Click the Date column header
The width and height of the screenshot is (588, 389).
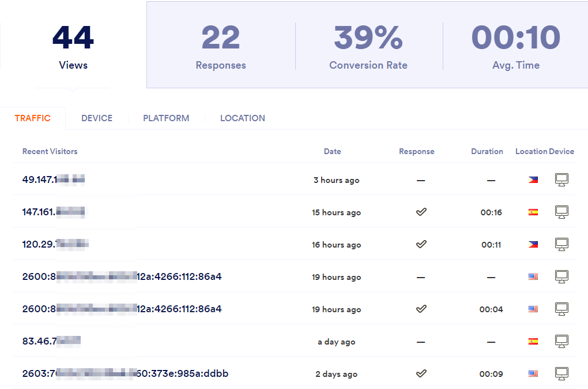pos(332,151)
